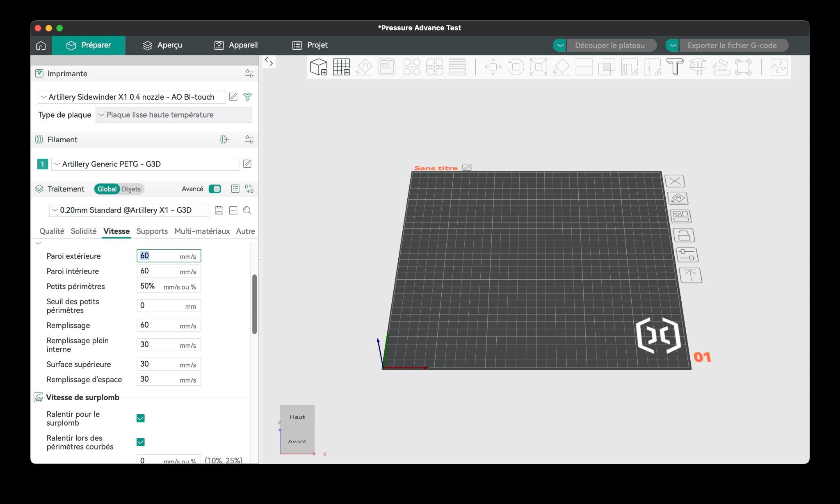Click the compare presets icon
840x504 pixels.
249,189
